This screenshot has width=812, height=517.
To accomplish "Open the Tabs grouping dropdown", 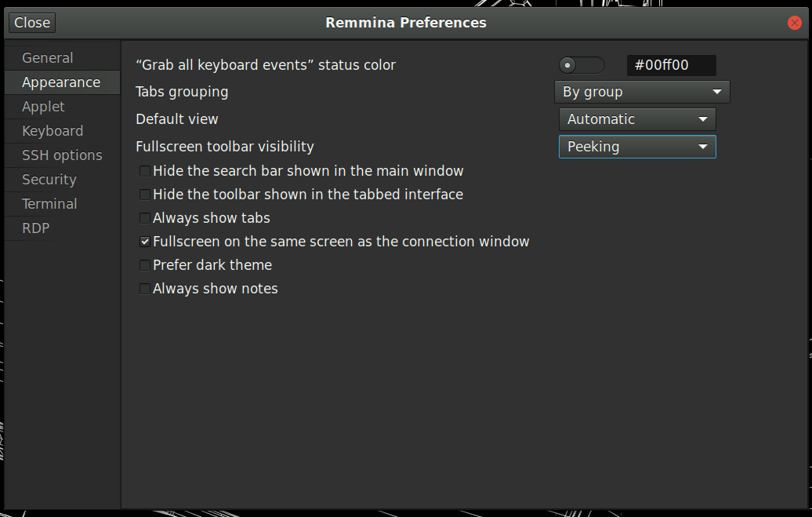I will click(642, 92).
